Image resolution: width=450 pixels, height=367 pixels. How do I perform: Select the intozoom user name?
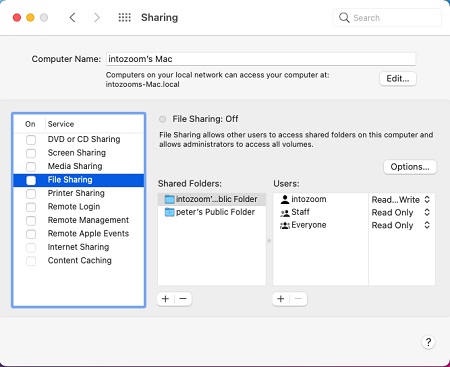tap(309, 199)
